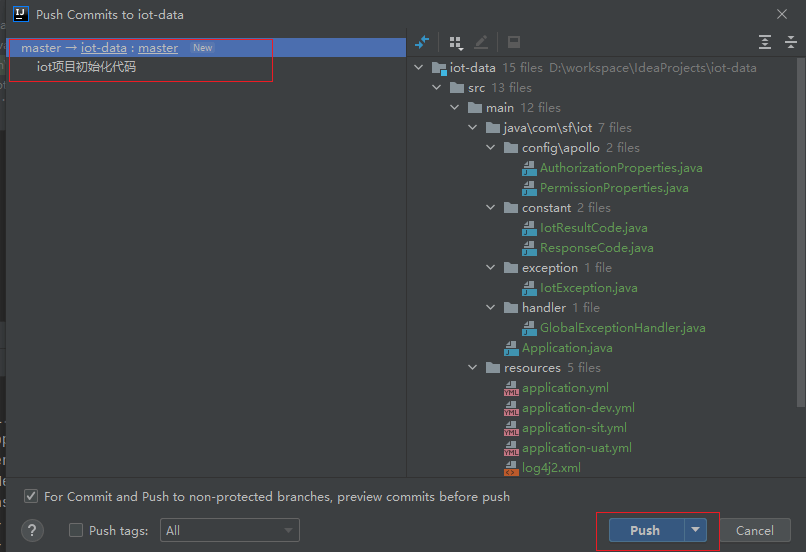Open the Push button dropdown arrow
Viewport: 806px width, 552px height.
click(695, 530)
